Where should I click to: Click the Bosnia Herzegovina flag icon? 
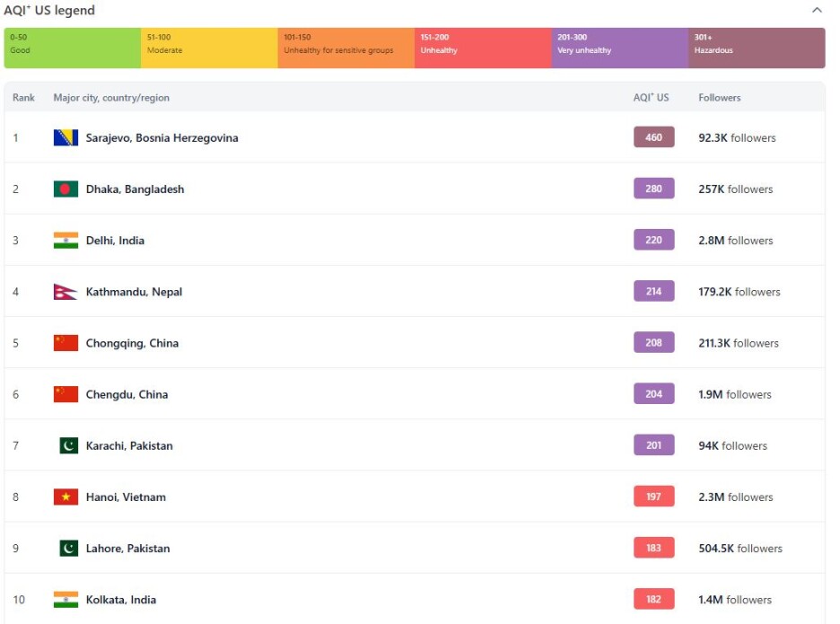pos(66,138)
